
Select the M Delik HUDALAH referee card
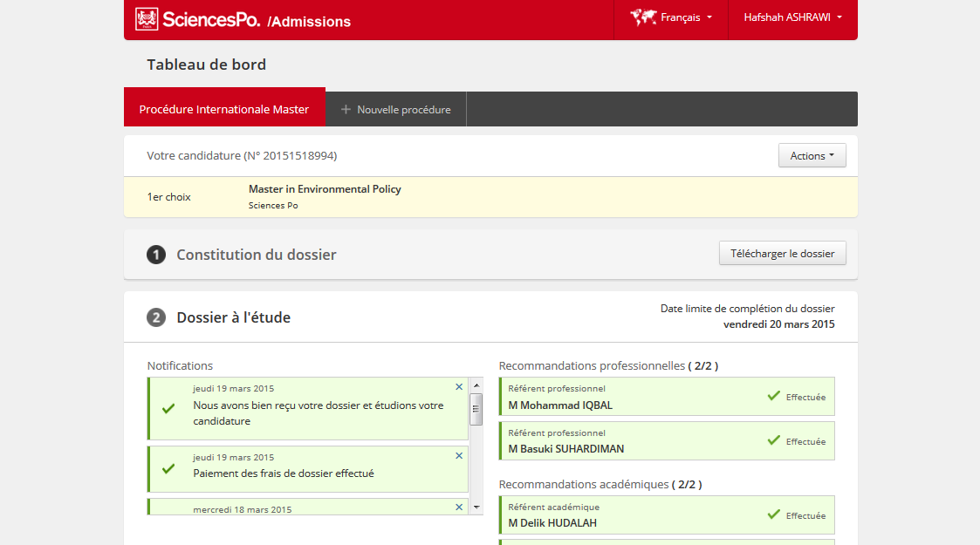point(667,515)
